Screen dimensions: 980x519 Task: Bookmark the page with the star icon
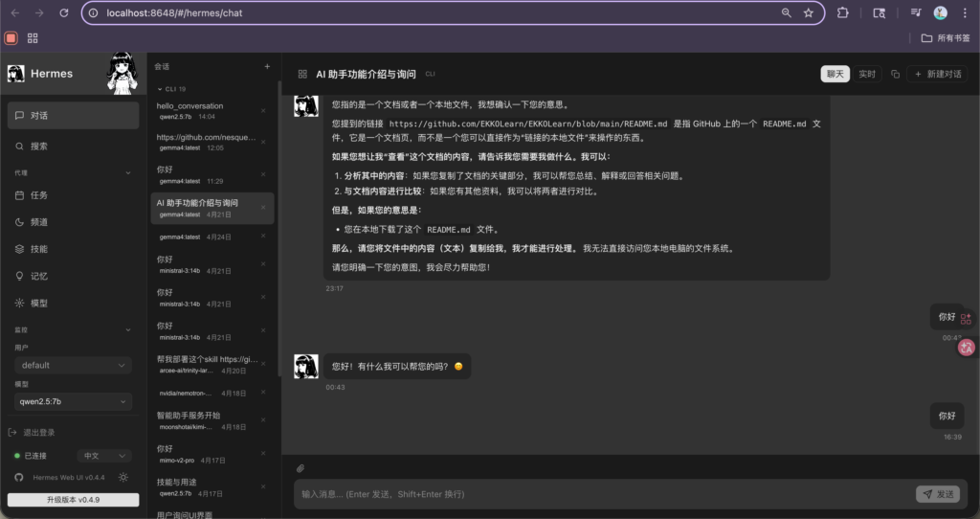(809, 12)
